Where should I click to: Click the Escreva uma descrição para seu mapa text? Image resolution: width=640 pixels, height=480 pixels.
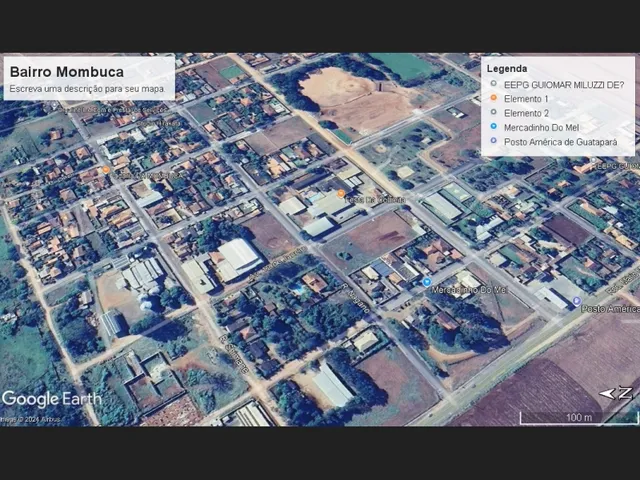click(87, 89)
